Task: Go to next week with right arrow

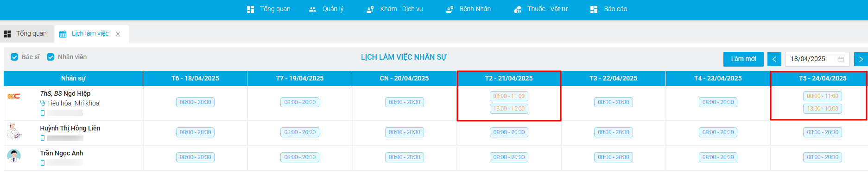Action: point(861,59)
